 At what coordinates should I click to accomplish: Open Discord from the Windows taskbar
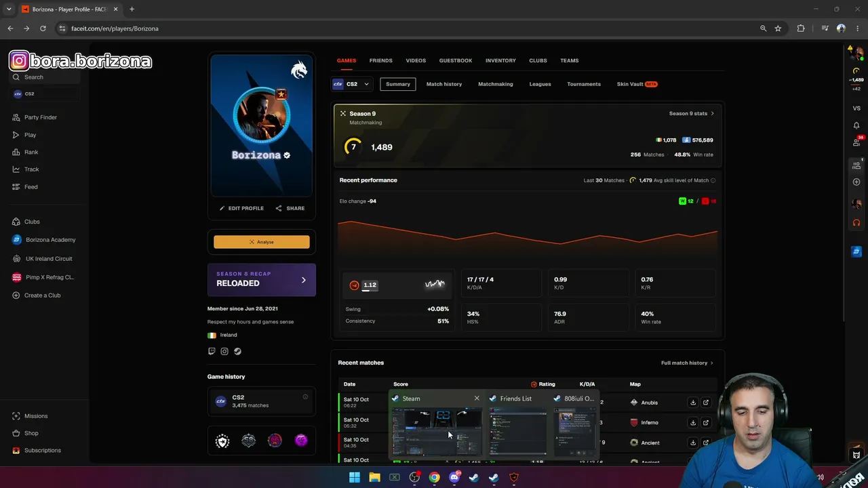click(x=454, y=477)
